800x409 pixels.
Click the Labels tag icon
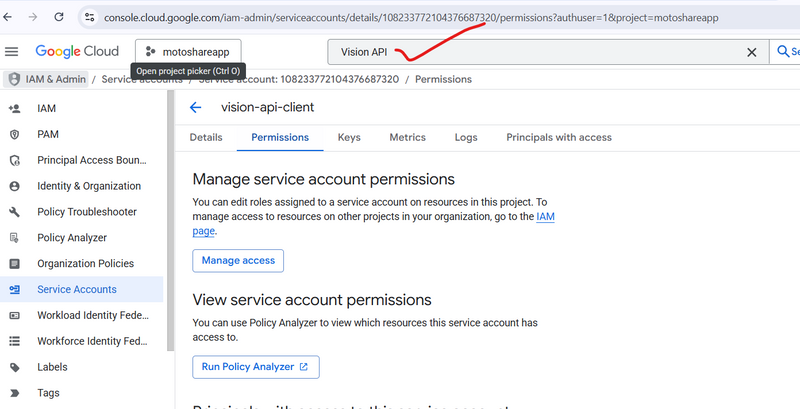point(15,367)
